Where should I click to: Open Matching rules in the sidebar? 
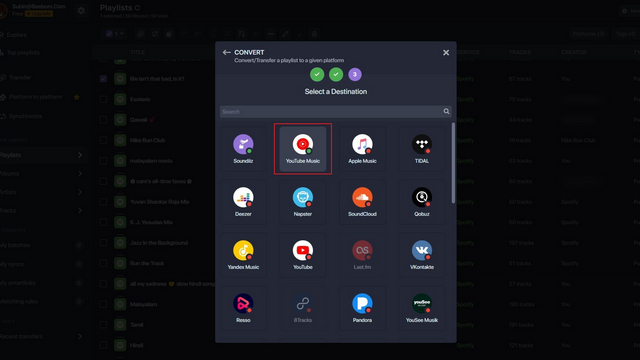19,301
